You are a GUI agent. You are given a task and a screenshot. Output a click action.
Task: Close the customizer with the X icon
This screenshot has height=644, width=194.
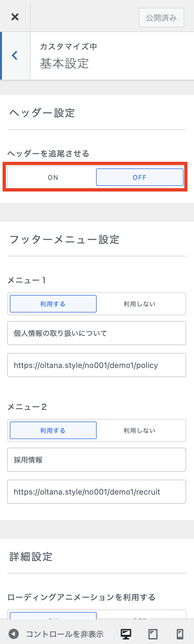coord(15,17)
